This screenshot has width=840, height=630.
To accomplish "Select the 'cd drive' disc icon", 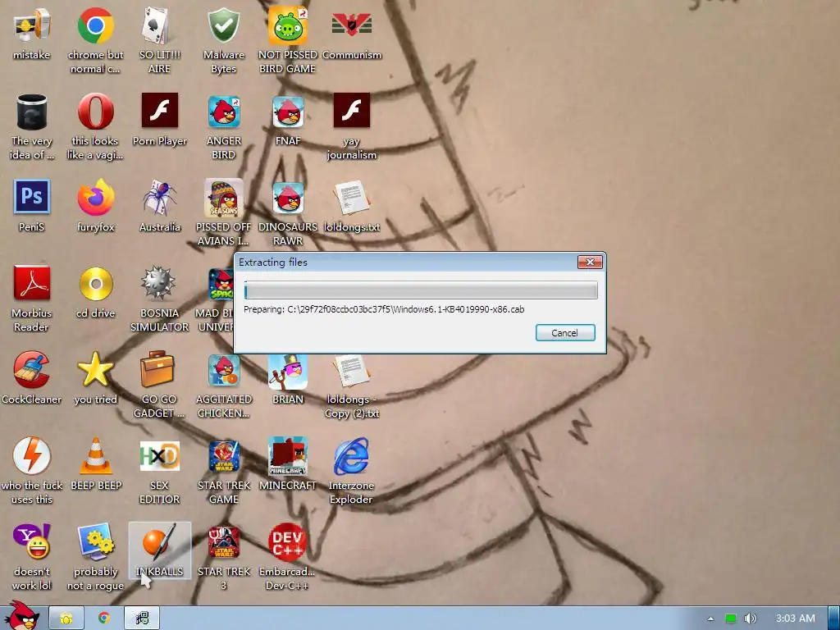I will [x=95, y=284].
